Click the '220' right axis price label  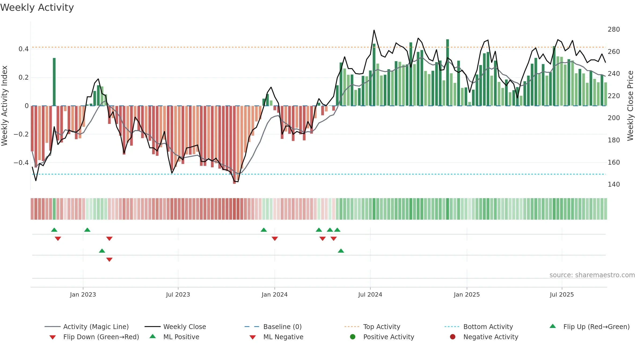(x=614, y=96)
